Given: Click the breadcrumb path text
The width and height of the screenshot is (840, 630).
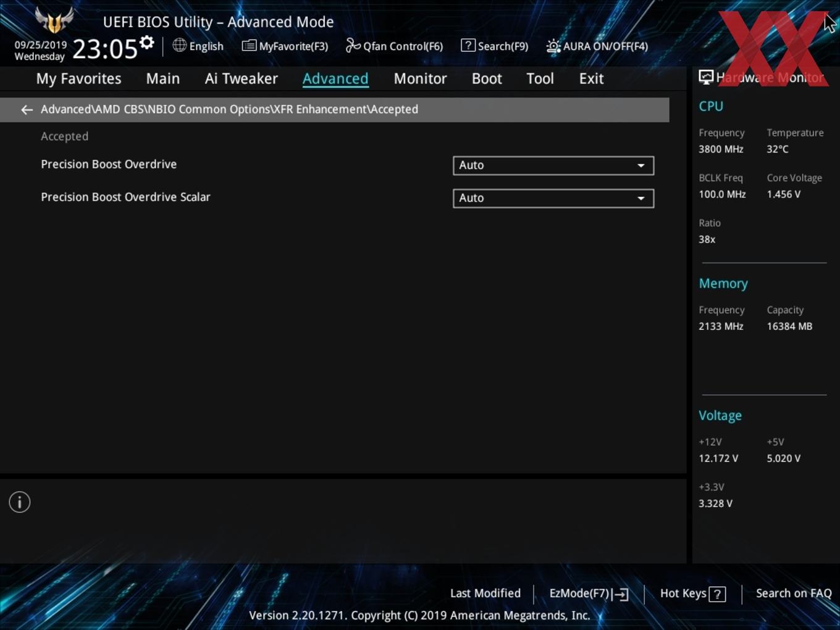Looking at the screenshot, I should tap(229, 109).
